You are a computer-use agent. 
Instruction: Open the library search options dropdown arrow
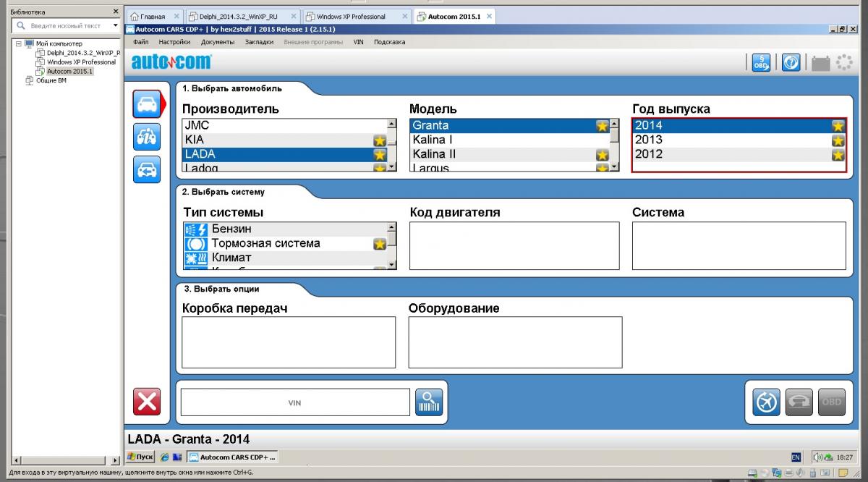point(116,25)
